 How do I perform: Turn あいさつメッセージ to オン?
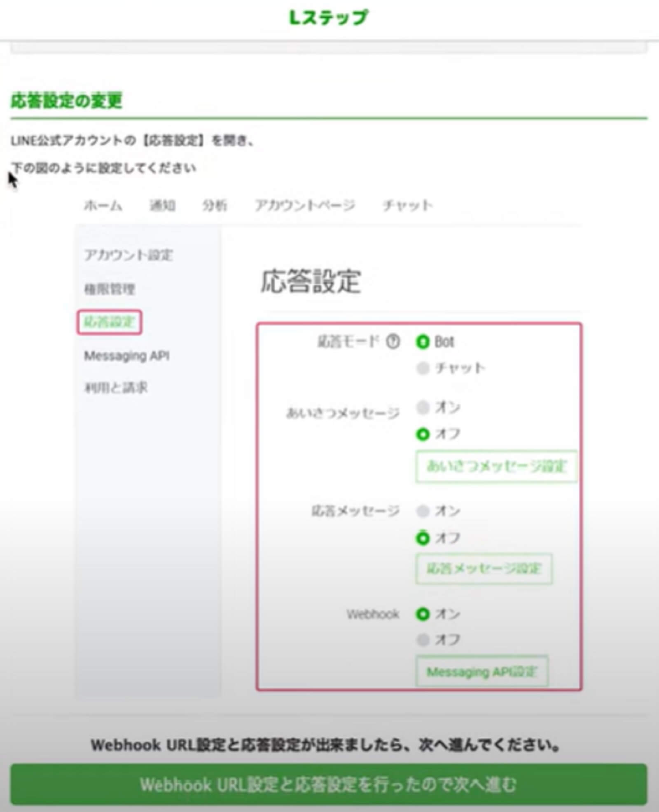(423, 407)
